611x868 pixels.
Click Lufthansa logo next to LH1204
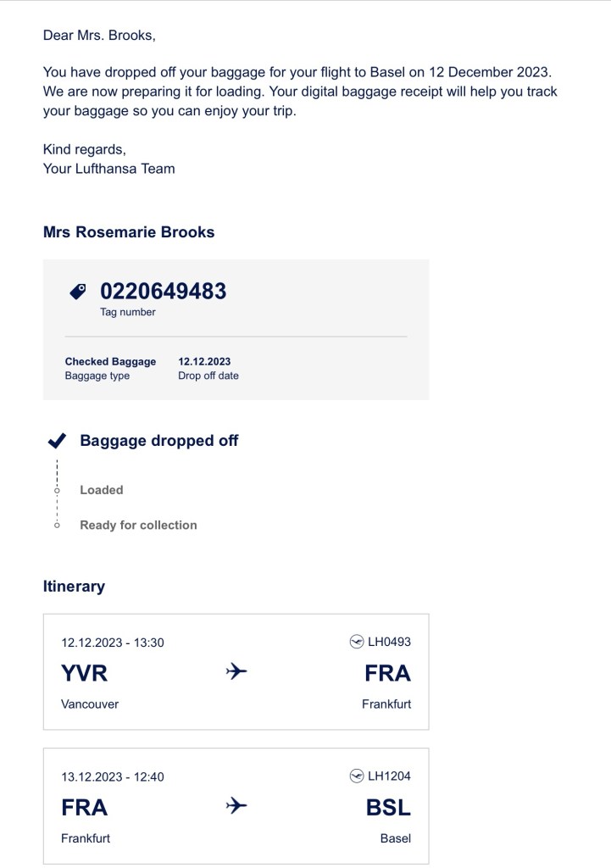356,776
